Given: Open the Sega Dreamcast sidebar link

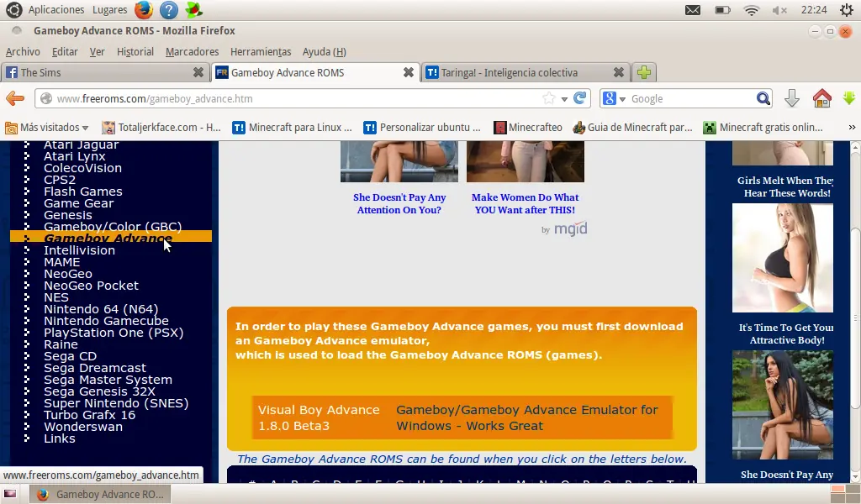Looking at the screenshot, I should click(95, 367).
